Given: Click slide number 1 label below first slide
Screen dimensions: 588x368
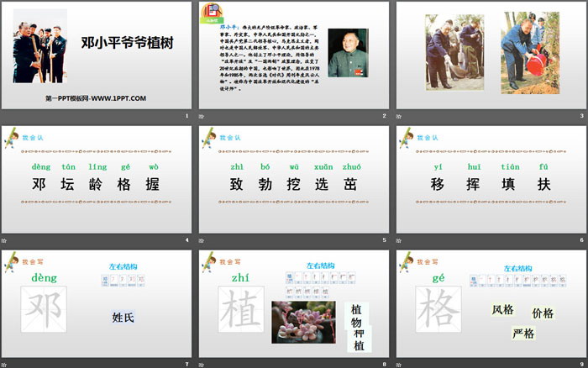Looking at the screenshot, I should click(x=186, y=116).
